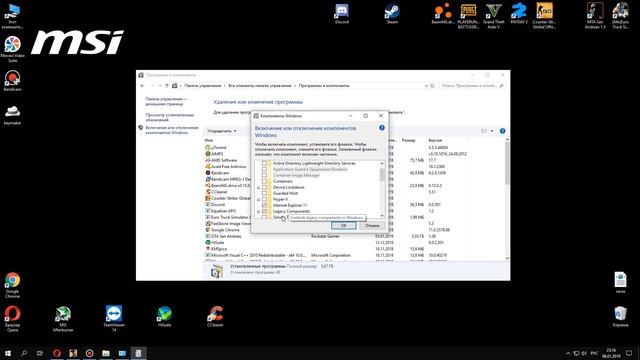Open the Organize dropdown in Programs and Features
Image resolution: width=640 pixels, height=360 pixels.
[222, 131]
